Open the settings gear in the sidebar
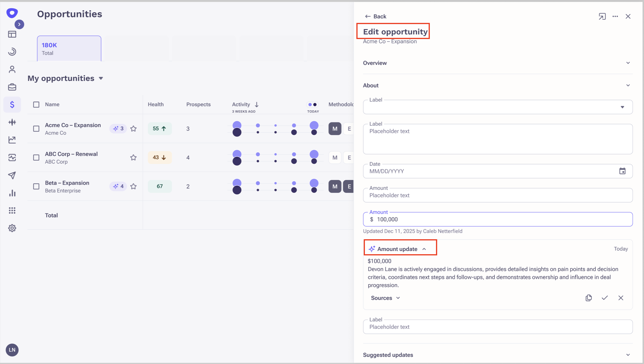Screen dimensions: 644x364 point(12,228)
